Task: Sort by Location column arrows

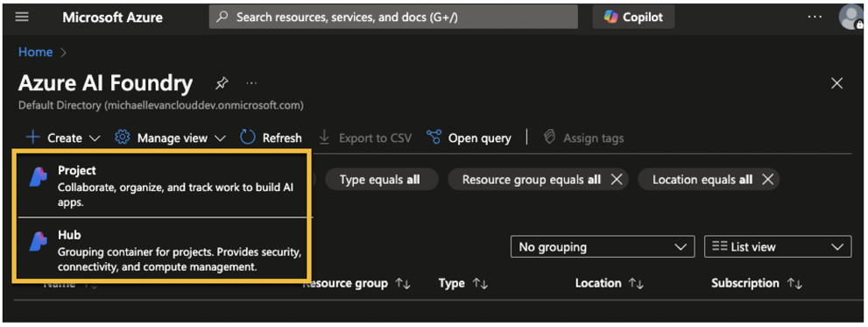Action: (636, 284)
